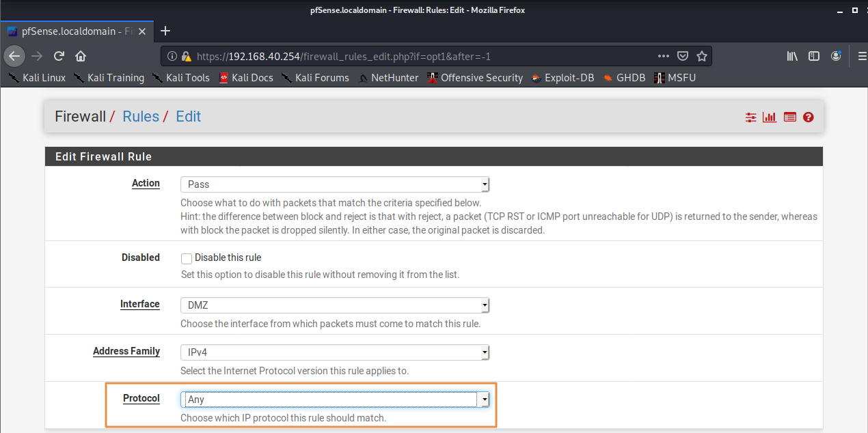Click the Action field label
Viewport: 868px width, 433px height.
tap(146, 183)
